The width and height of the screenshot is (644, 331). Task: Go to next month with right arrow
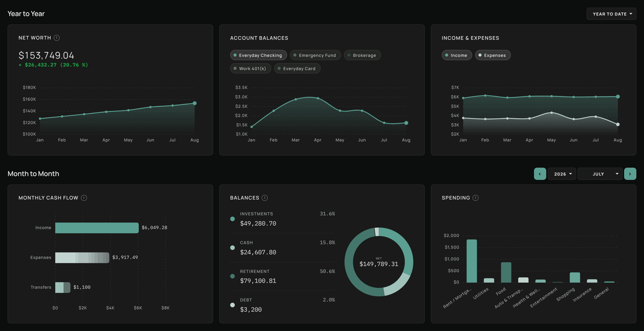[630, 174]
